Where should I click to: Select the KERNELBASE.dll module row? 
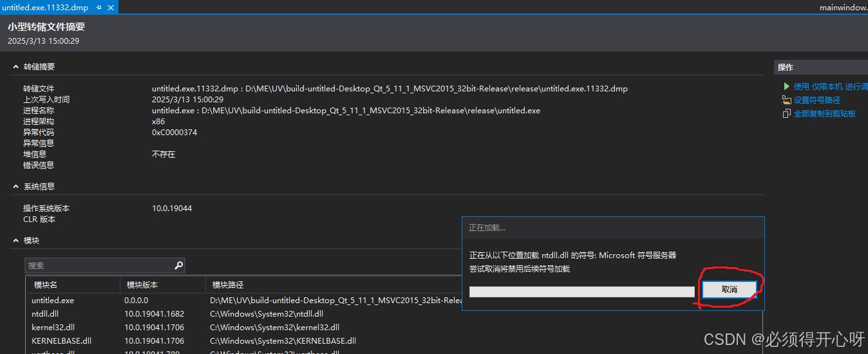point(61,341)
